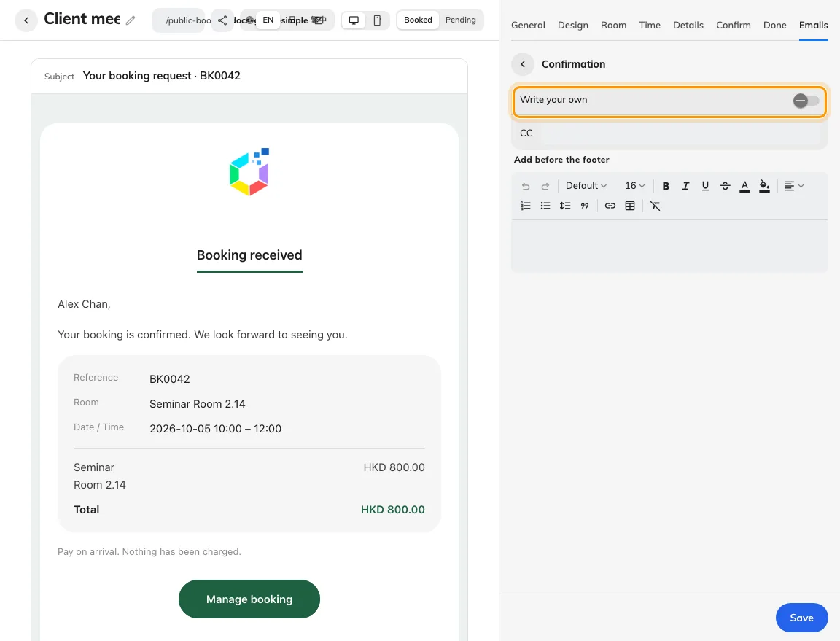Undo the last edit in footer editor

(526, 186)
